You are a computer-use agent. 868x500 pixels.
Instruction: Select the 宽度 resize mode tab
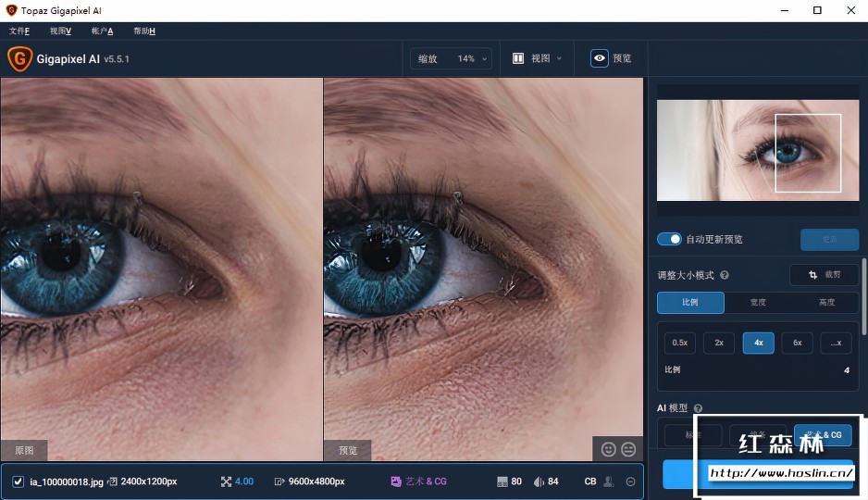coord(758,303)
